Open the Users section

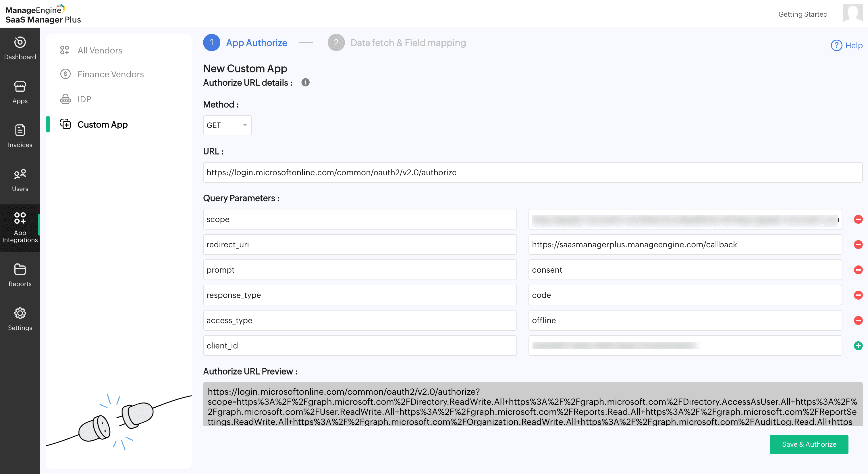(20, 180)
